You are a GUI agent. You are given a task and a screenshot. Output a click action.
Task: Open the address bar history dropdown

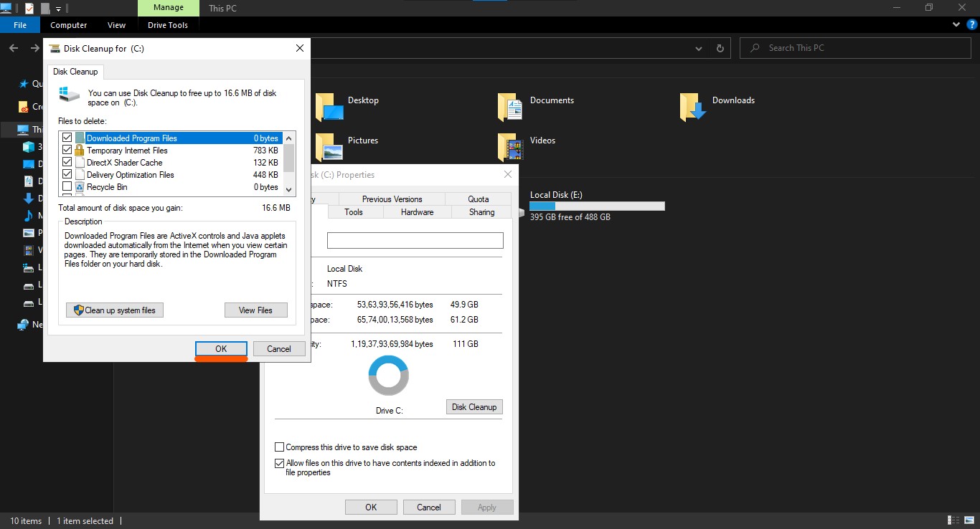click(698, 48)
